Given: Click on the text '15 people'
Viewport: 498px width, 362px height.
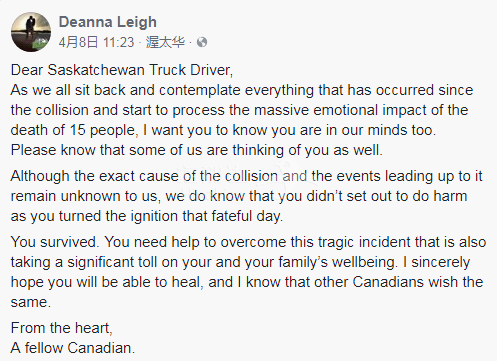Looking at the screenshot, I should tap(102, 130).
